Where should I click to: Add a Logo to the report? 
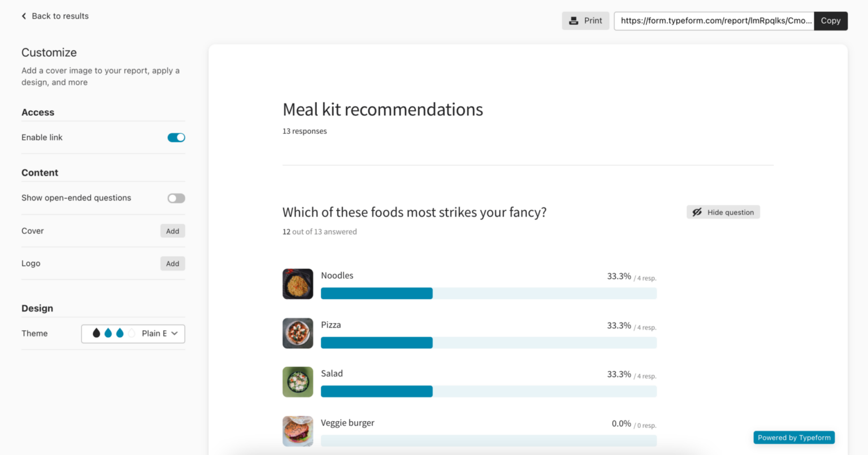pyautogui.click(x=172, y=264)
